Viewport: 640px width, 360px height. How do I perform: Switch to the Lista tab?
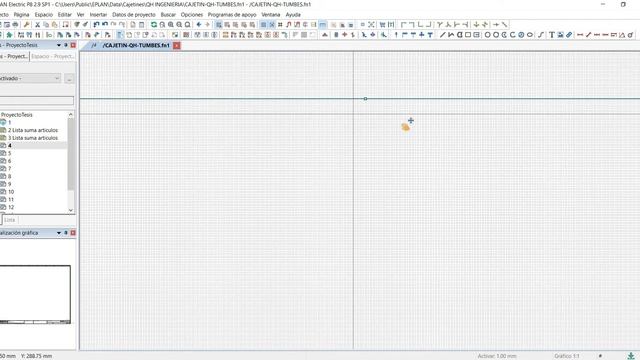click(10, 220)
